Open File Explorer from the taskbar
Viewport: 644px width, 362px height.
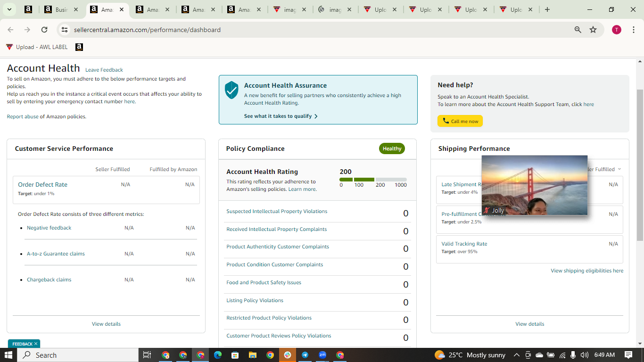point(252,355)
